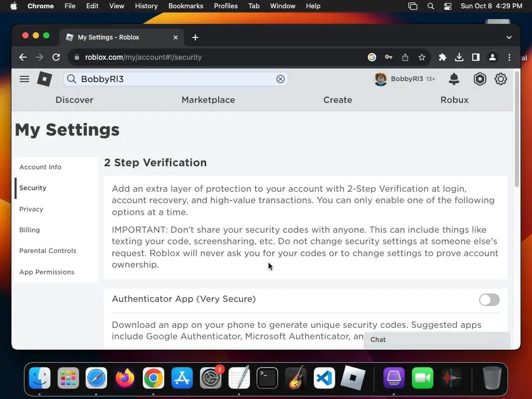Open the Robux balance icon

pyautogui.click(x=480, y=79)
